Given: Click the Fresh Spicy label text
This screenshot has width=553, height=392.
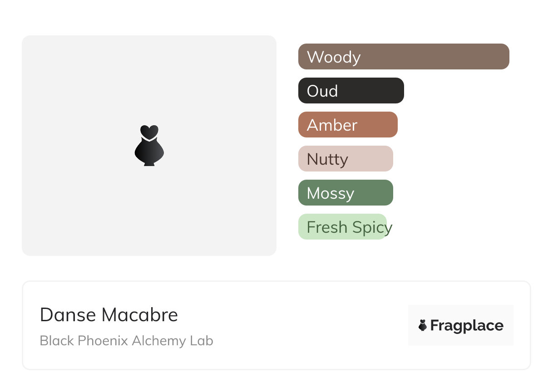Looking at the screenshot, I should 349,227.
